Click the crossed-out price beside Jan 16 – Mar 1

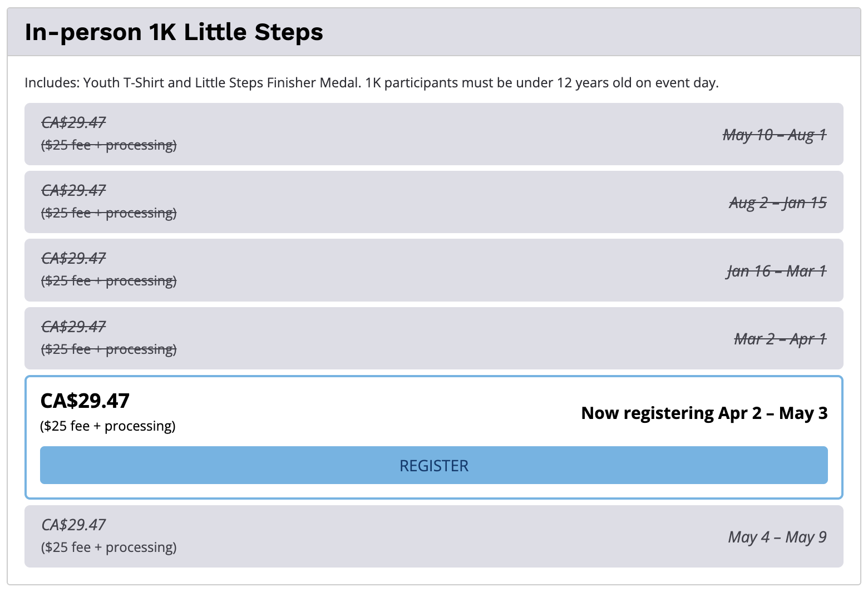[73, 258]
